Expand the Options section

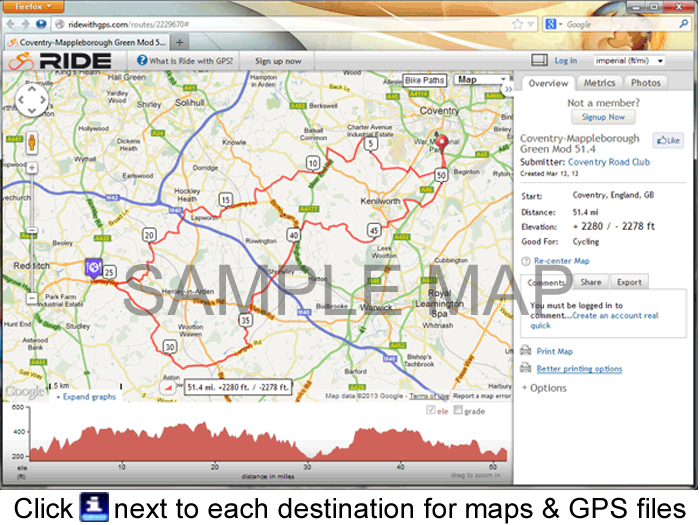pos(544,388)
